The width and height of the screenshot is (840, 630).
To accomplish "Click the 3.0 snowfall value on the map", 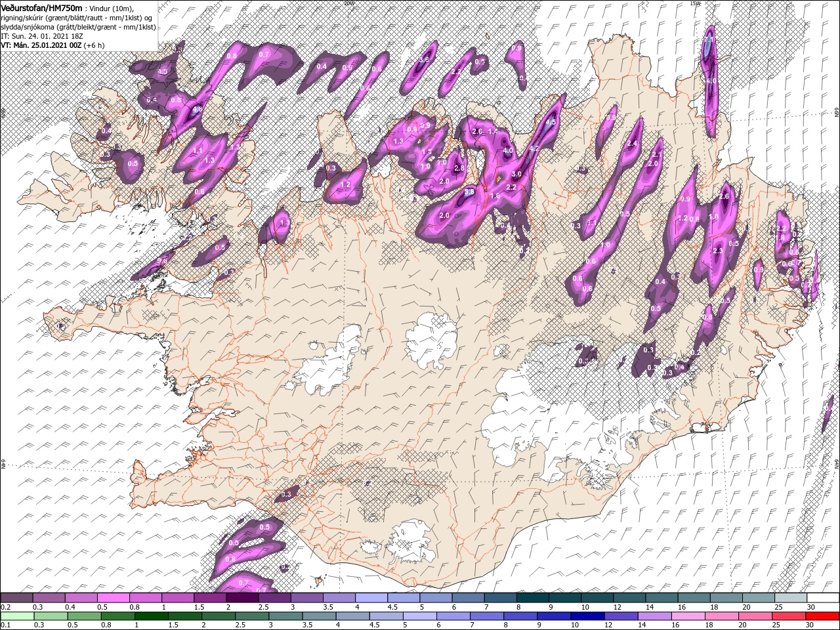I will (516, 175).
